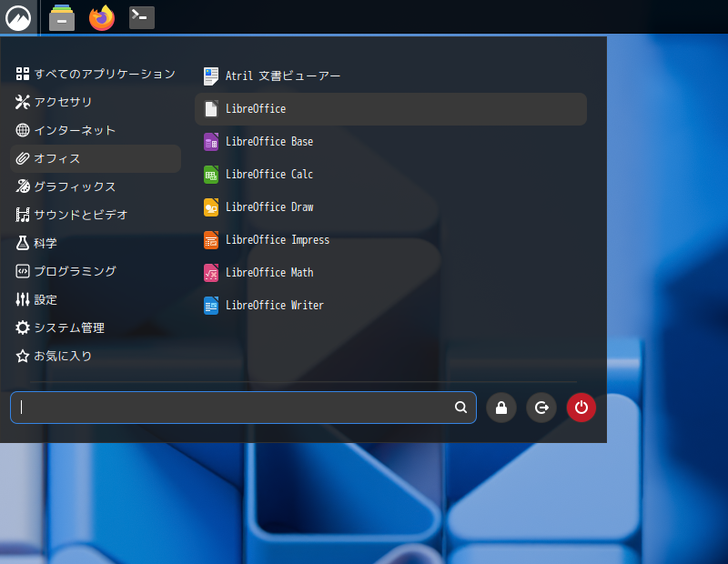
Task: Focus the application search input field
Action: point(243,408)
